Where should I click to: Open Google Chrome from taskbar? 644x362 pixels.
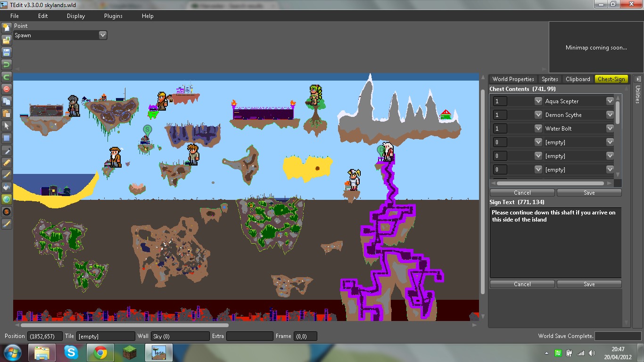click(100, 353)
